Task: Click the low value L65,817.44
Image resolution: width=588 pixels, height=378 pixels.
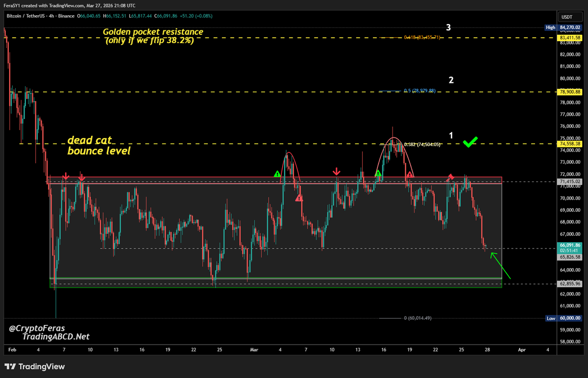Action: (x=140, y=16)
